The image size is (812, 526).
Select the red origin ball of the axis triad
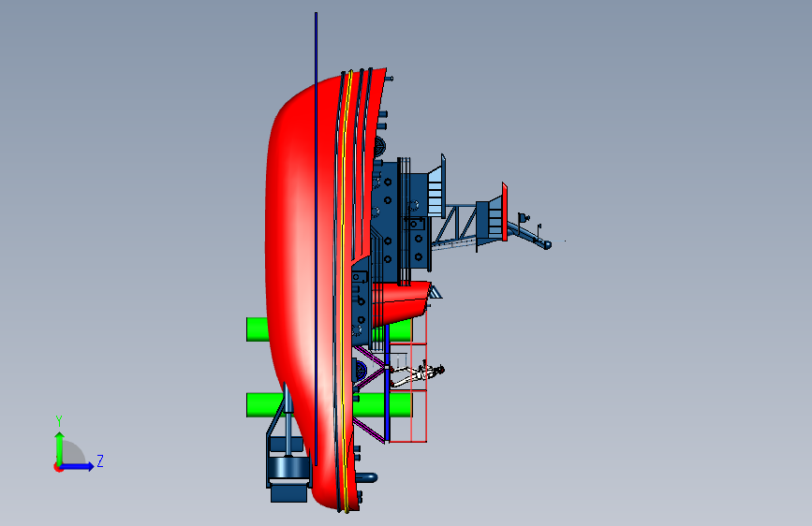tap(58, 467)
